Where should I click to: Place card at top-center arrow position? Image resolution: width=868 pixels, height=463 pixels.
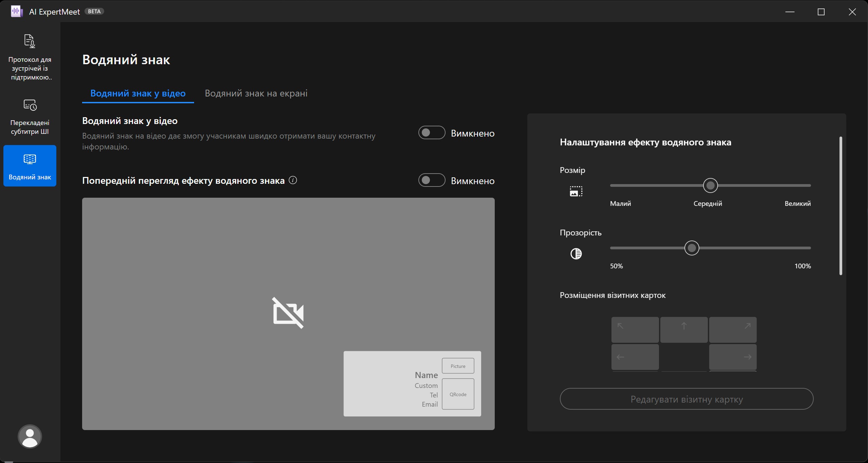(x=684, y=330)
